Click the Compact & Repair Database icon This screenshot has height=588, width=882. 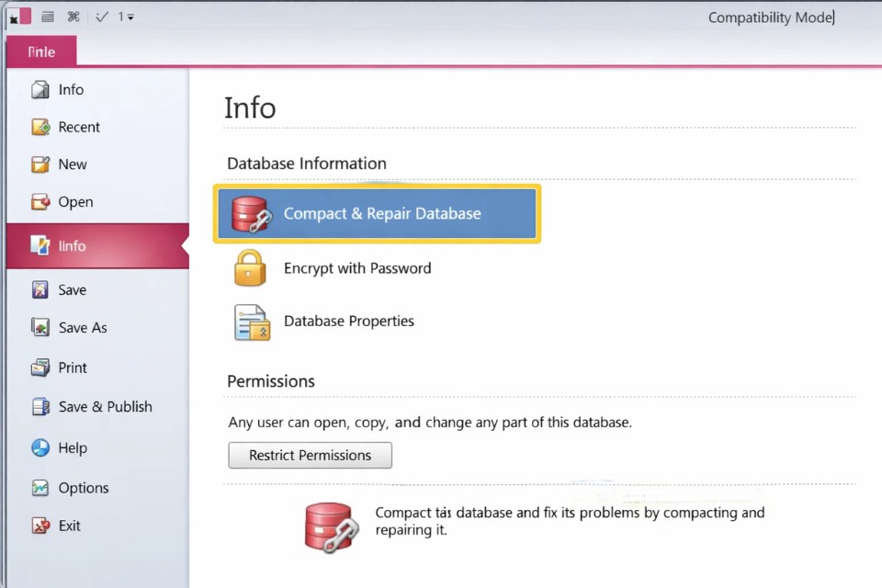click(251, 214)
